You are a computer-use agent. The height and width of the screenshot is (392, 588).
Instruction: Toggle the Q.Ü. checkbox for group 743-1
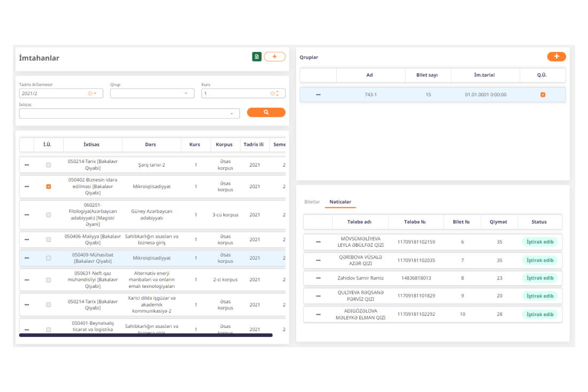pos(543,95)
